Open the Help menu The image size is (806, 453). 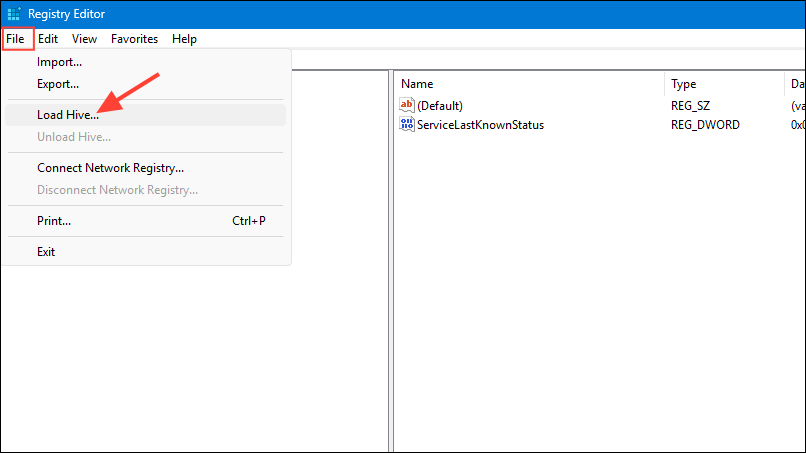point(184,39)
